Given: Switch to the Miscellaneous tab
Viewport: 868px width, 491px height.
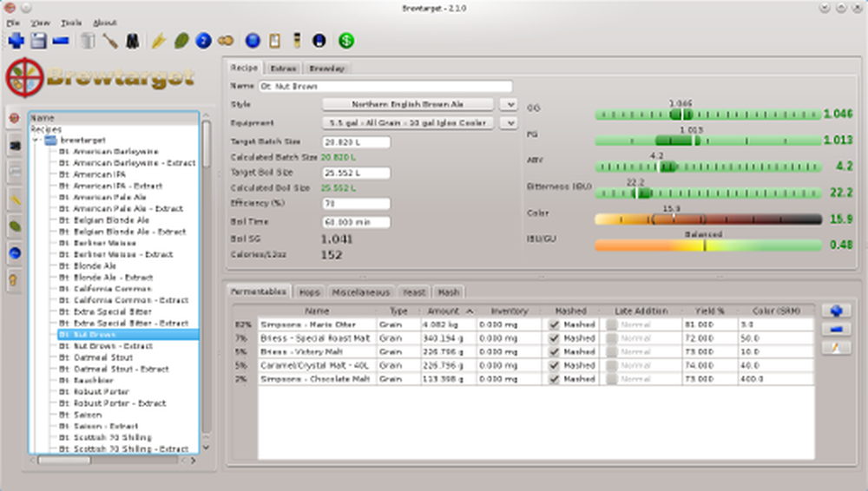Looking at the screenshot, I should (x=361, y=292).
